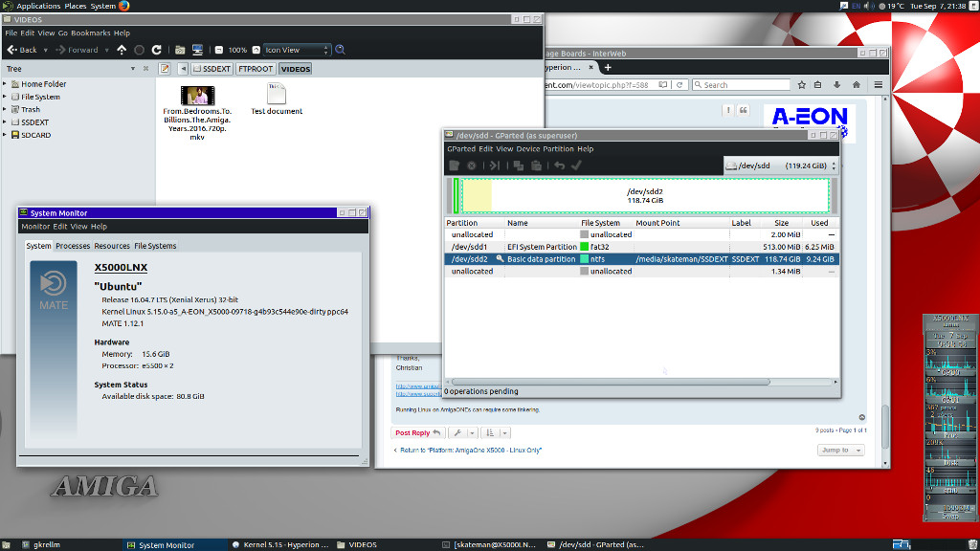Open the Jump to dropdown on forum page

[x=840, y=450]
